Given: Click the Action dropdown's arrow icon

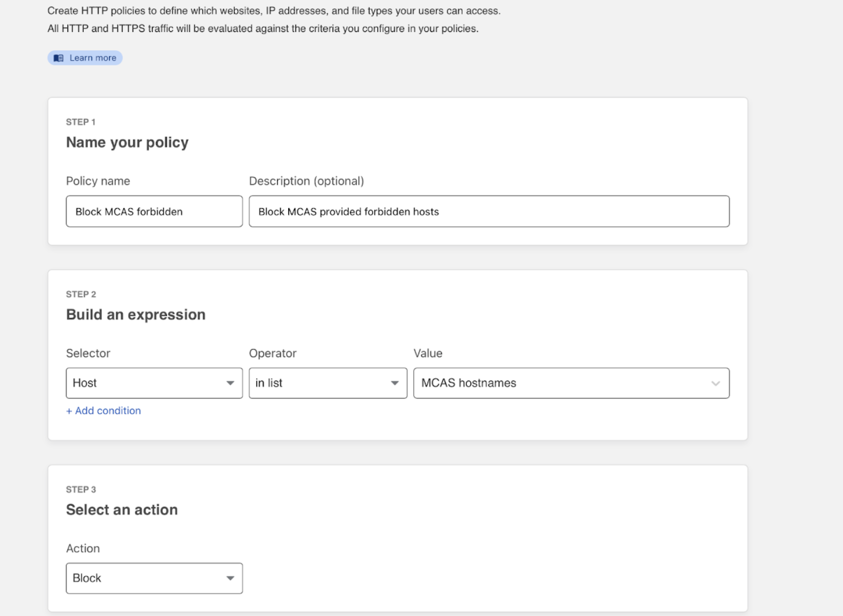Looking at the screenshot, I should [x=230, y=578].
